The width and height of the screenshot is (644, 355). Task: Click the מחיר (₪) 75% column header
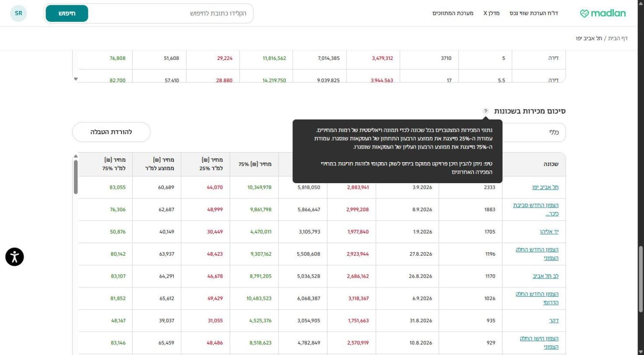(254, 164)
